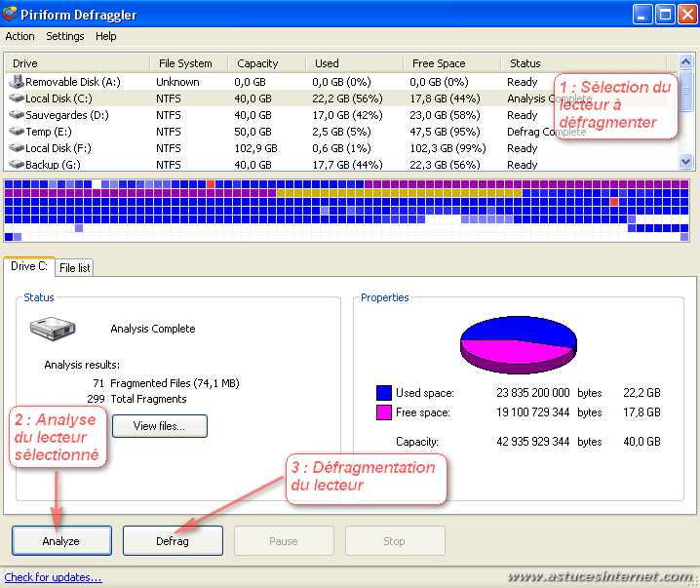Click the Piriform Defraggler title bar logo
This screenshot has height=588, width=700.
[10, 15]
